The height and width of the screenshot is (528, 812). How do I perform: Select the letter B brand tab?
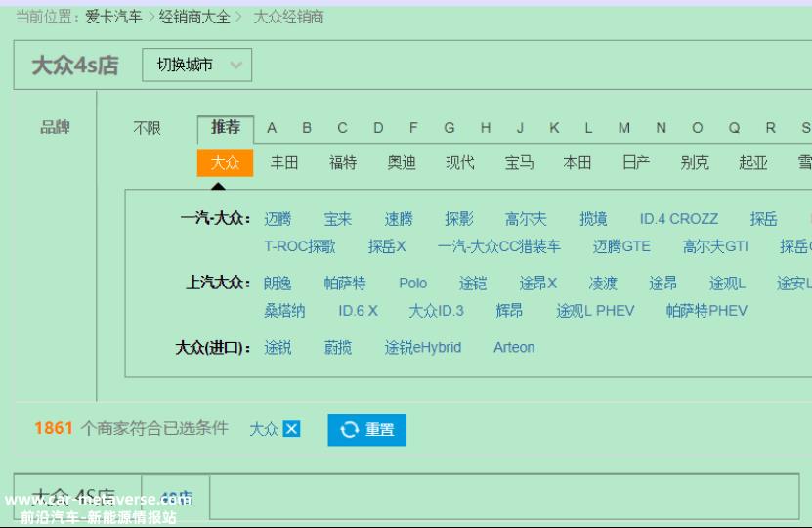(307, 128)
